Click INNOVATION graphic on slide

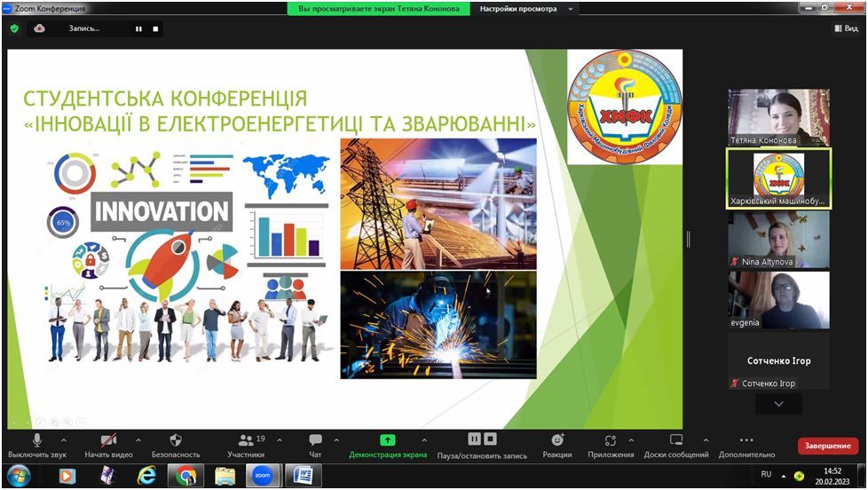tap(162, 211)
